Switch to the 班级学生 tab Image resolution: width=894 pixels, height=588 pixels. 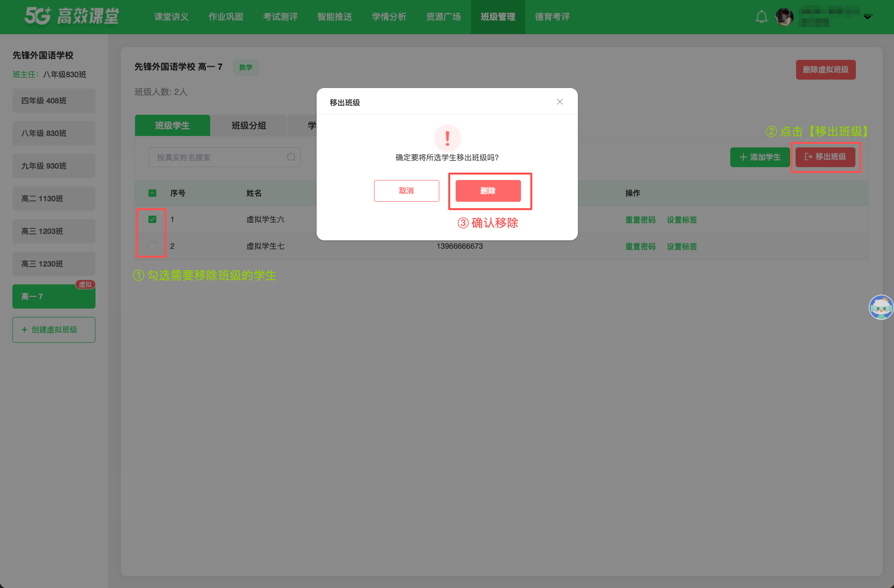[172, 126]
